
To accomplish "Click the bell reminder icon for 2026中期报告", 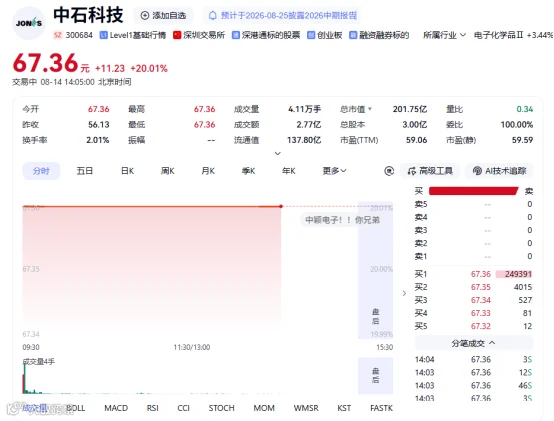I will [212, 16].
